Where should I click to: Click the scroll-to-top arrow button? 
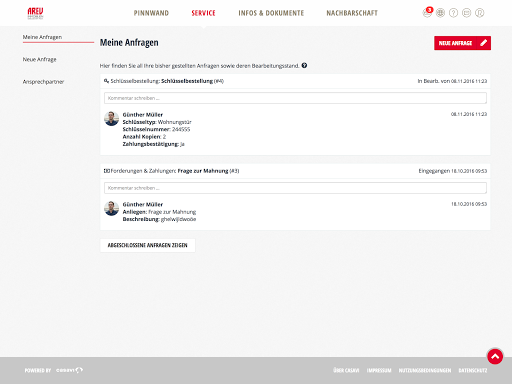point(495,356)
